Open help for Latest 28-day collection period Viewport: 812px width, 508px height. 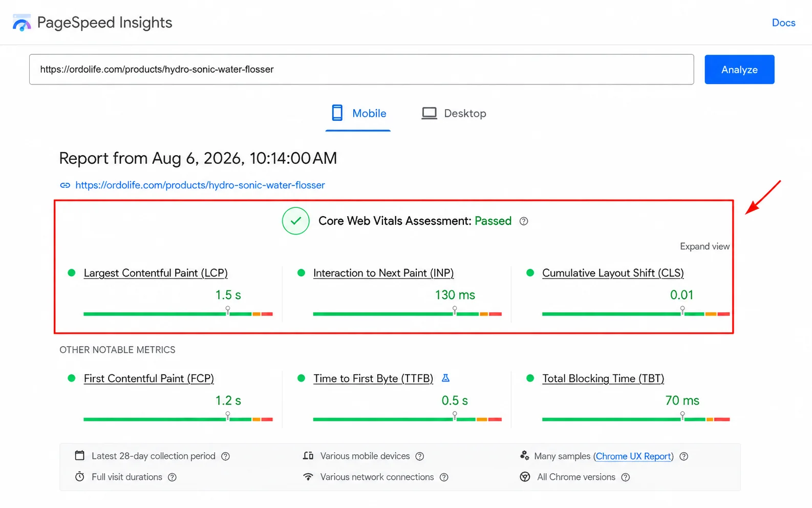(x=225, y=456)
